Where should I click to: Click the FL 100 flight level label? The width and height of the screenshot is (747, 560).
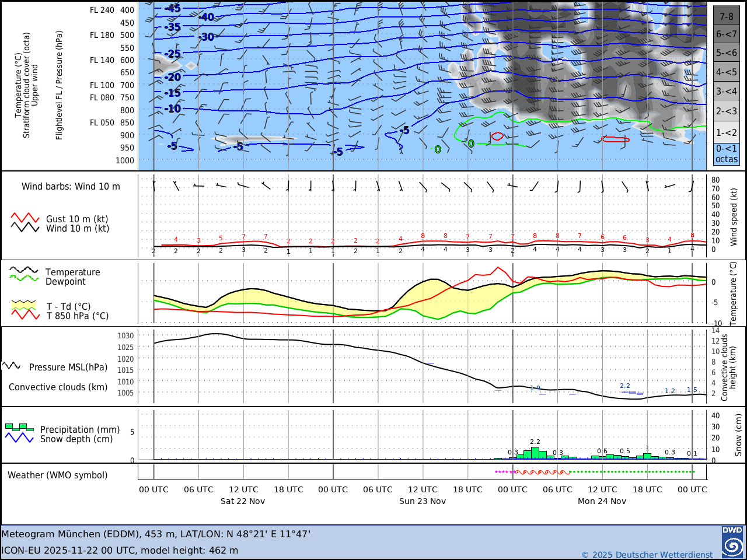(102, 85)
